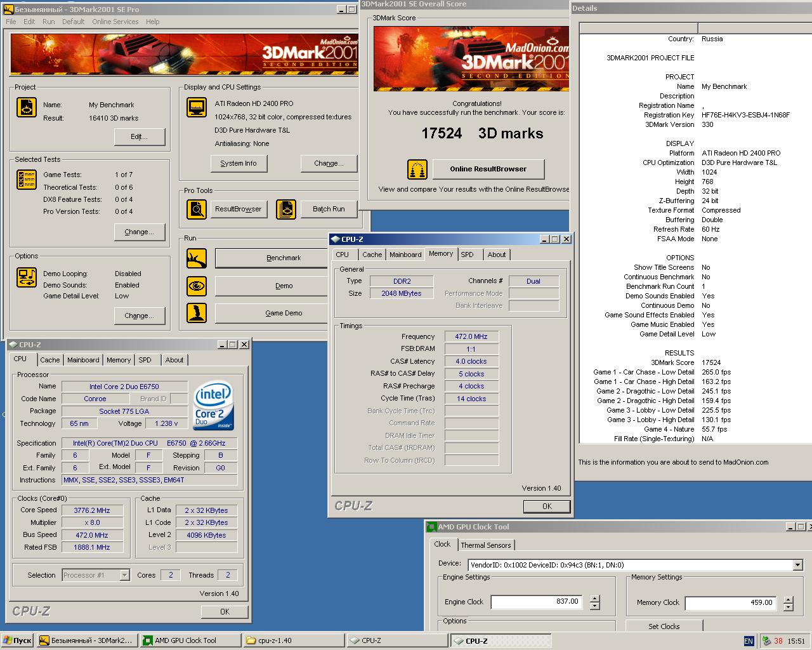Click the EN language indicator

[749, 641]
